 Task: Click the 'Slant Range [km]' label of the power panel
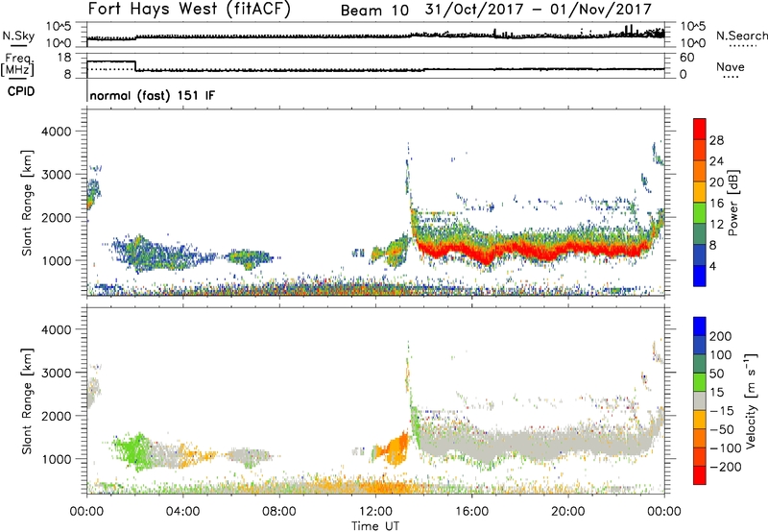pos(27,203)
